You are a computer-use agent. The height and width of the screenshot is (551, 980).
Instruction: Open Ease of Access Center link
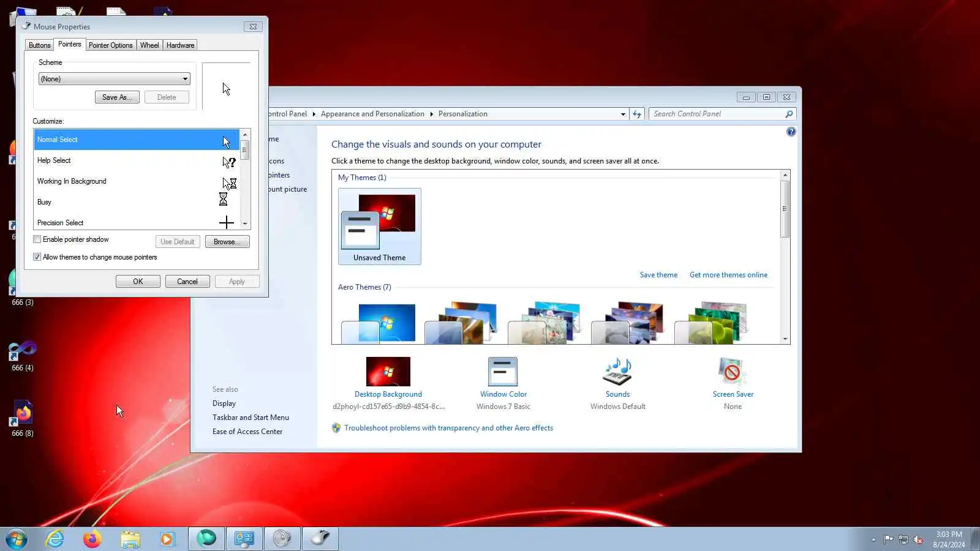click(x=247, y=432)
